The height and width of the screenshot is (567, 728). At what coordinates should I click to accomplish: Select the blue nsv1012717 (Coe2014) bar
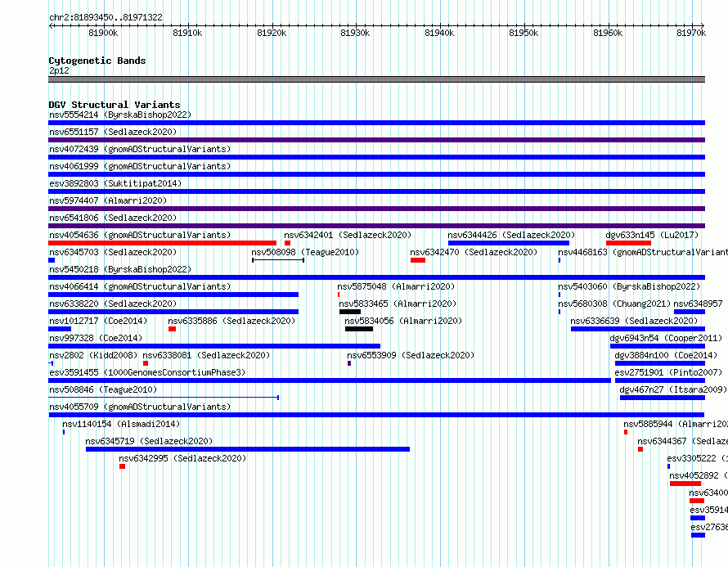pyautogui.click(x=60, y=329)
